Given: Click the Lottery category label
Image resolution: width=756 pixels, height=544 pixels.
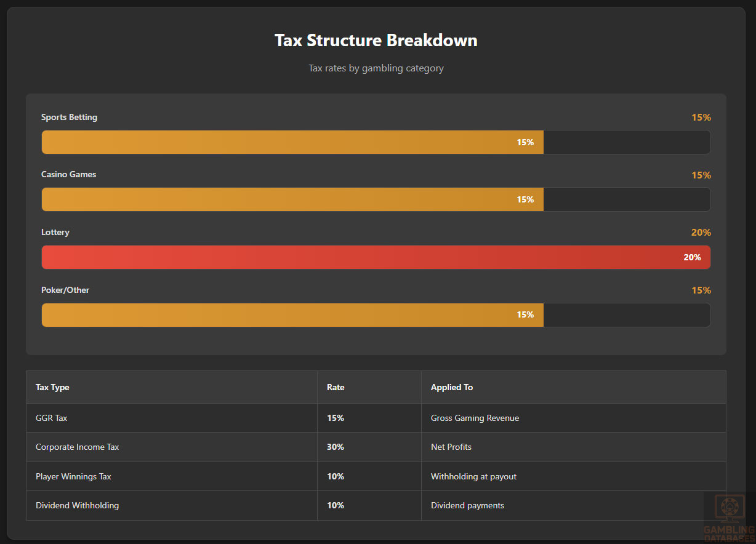Looking at the screenshot, I should (55, 232).
